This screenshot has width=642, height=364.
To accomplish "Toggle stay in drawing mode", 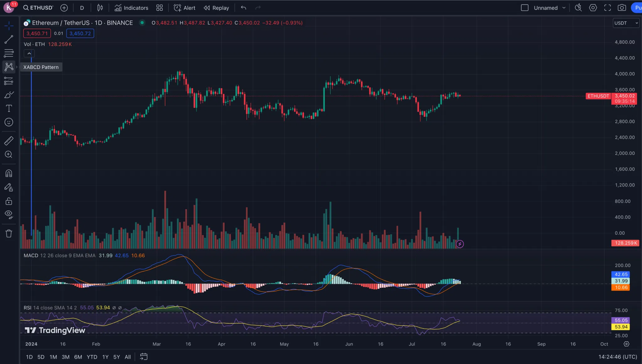I will tap(9, 187).
